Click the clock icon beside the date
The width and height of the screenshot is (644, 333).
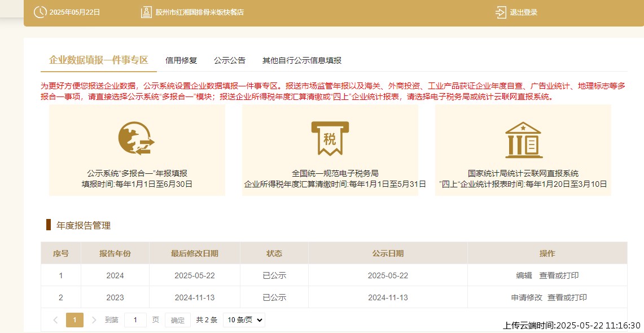pos(40,12)
